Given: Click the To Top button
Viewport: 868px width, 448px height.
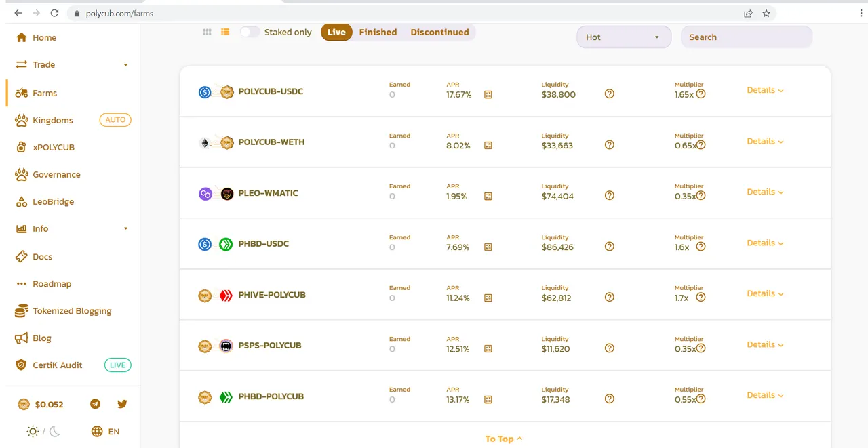Looking at the screenshot, I should [504, 439].
